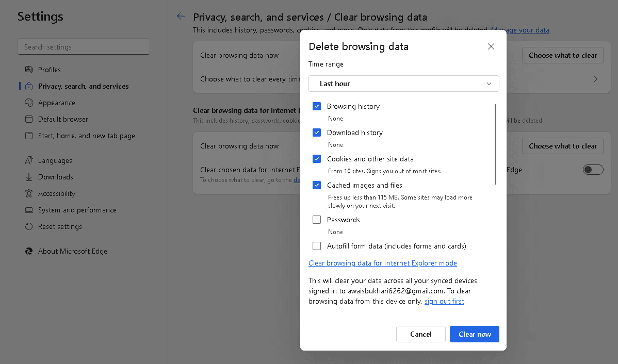The width and height of the screenshot is (618, 364).
Task: Click the Cancel button
Action: pos(421,334)
